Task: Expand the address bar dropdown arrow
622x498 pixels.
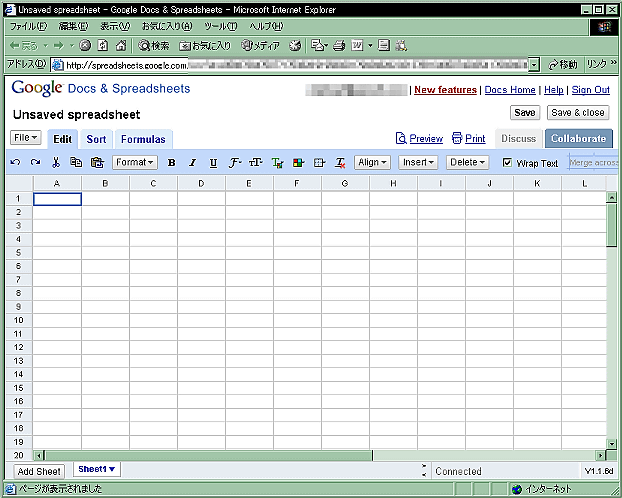Action: [534, 65]
